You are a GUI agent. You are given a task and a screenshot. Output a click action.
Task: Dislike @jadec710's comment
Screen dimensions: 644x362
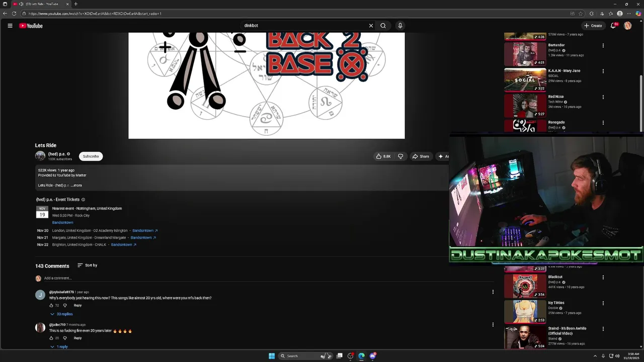(64, 338)
